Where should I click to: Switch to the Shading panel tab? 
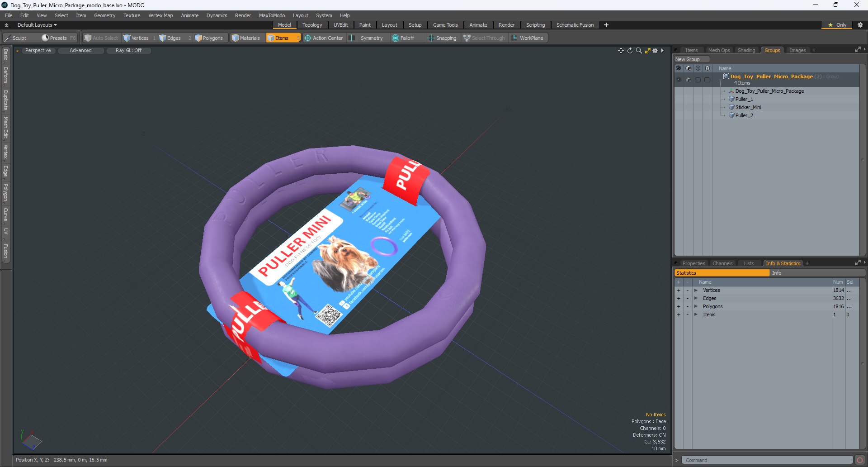pos(746,50)
